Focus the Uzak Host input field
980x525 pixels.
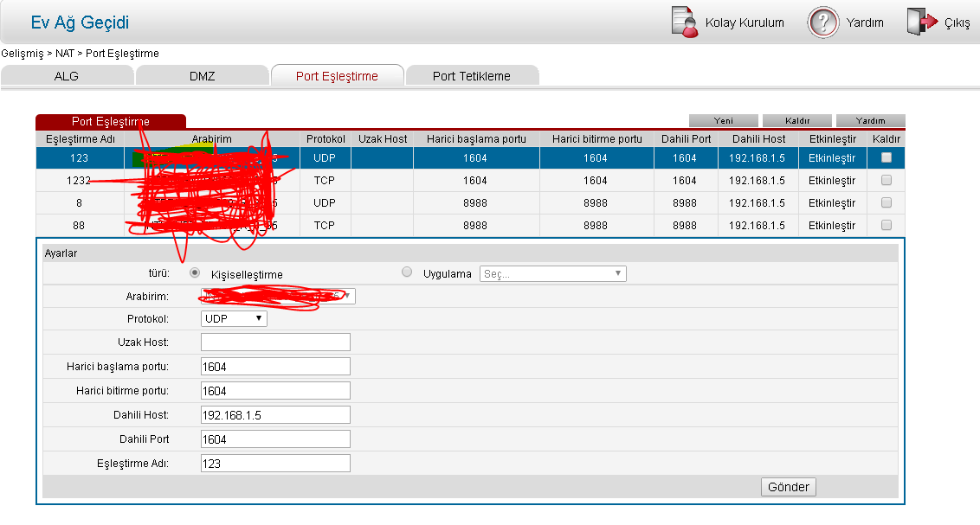[x=275, y=343]
